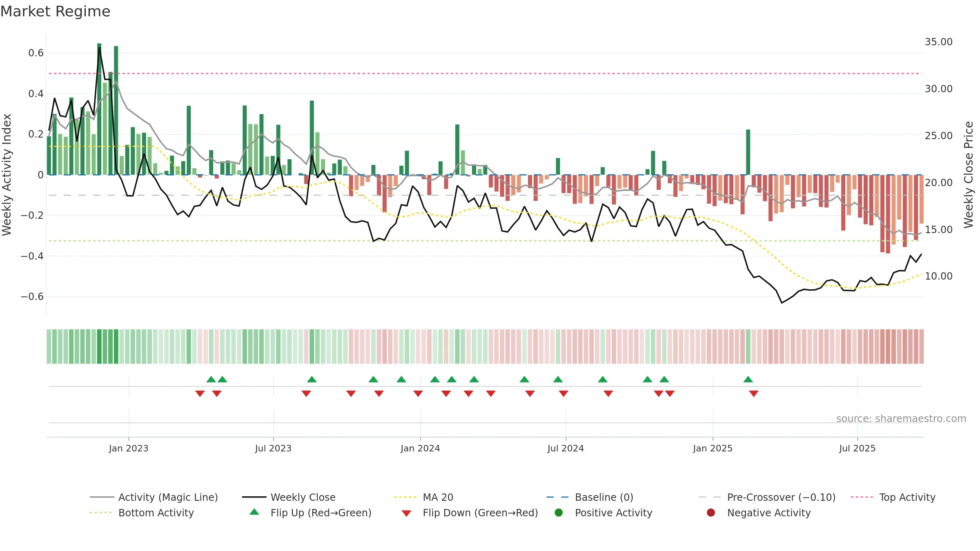
Task: Click the −0.6 activity tick label
Action: (x=32, y=297)
